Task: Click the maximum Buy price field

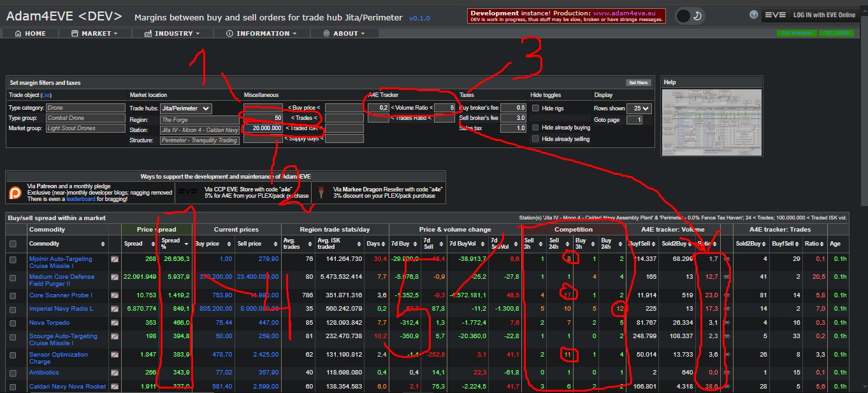Action: pyautogui.click(x=344, y=108)
